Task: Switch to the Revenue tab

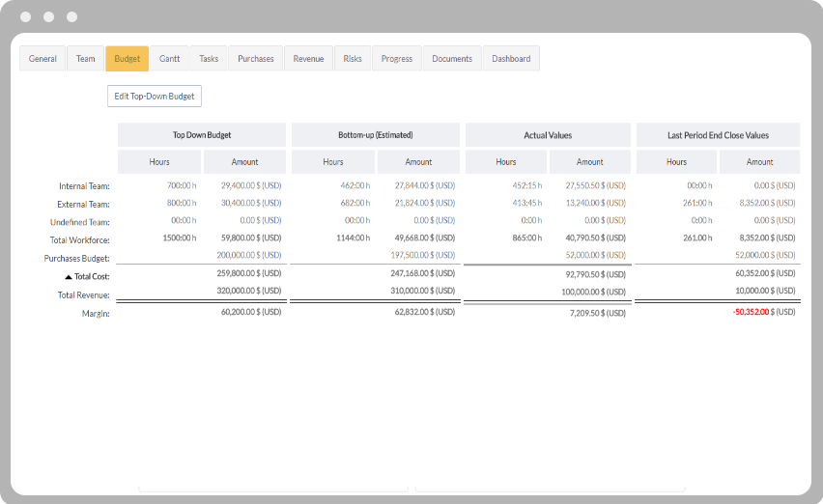Action: [308, 59]
